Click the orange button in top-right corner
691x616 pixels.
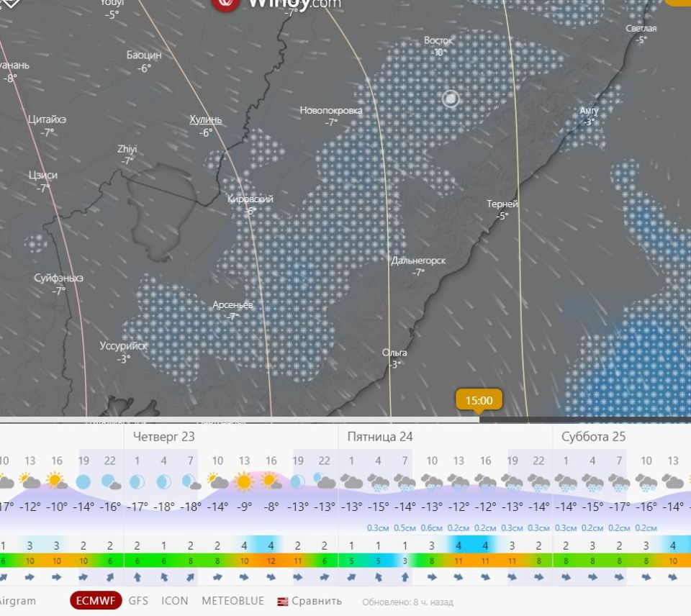pyautogui.click(x=678, y=2)
